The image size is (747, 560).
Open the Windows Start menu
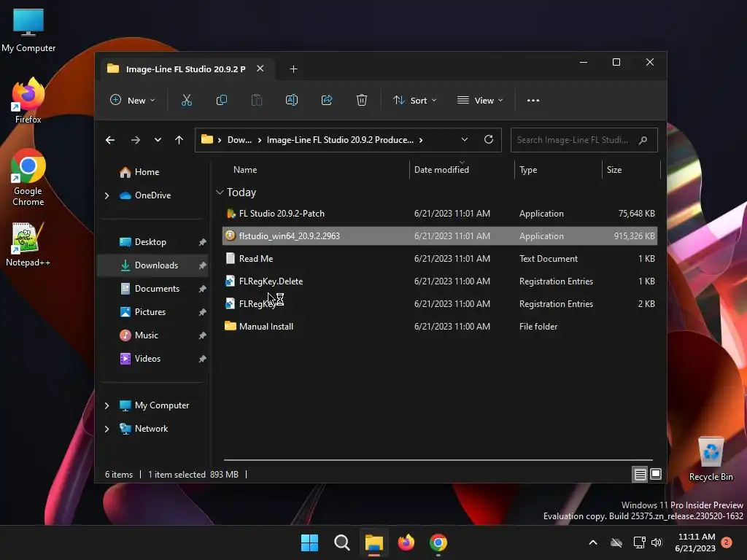click(x=309, y=542)
